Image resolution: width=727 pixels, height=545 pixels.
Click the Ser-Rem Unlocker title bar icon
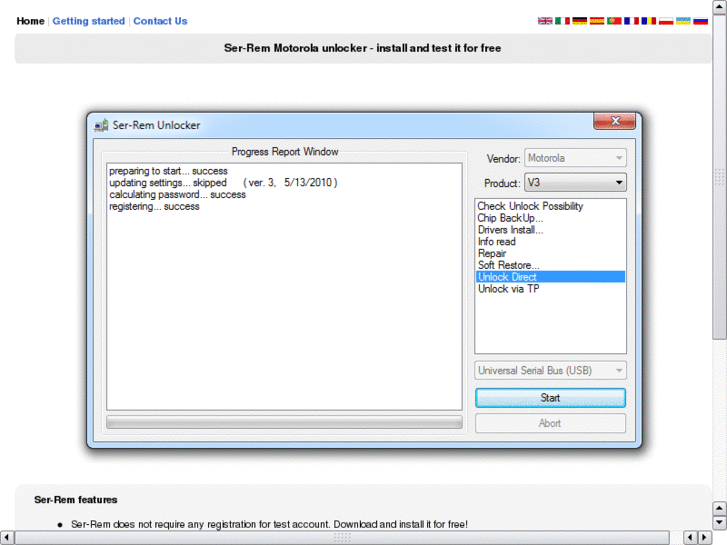coord(101,125)
